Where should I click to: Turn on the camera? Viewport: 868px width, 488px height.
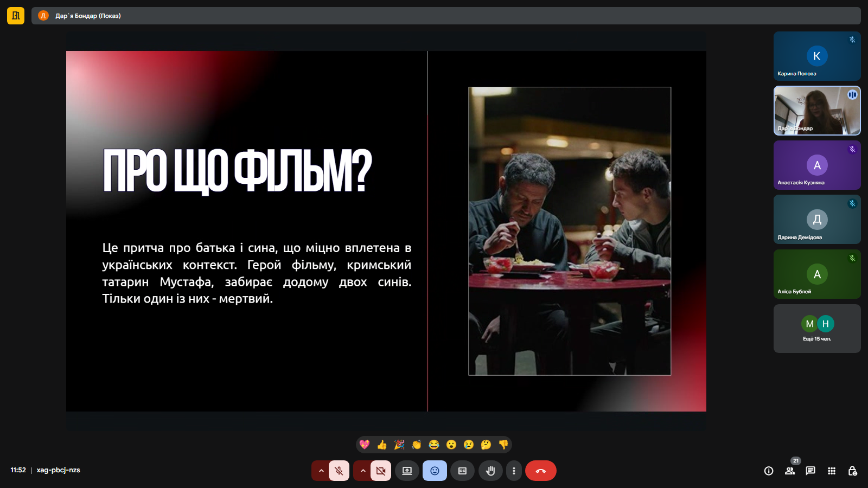coord(381,471)
